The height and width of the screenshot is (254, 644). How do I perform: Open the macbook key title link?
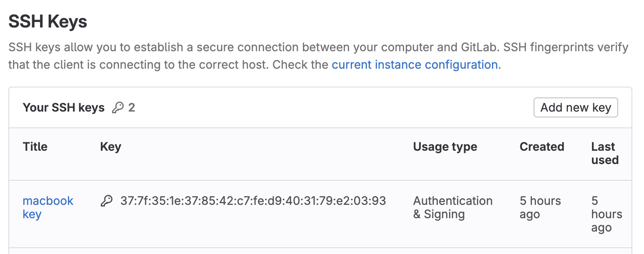[48, 207]
